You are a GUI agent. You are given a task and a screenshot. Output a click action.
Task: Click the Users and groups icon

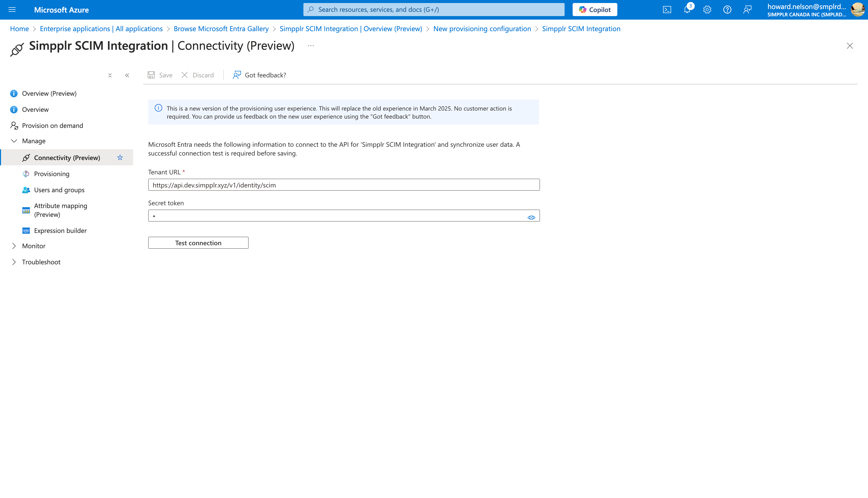26,190
